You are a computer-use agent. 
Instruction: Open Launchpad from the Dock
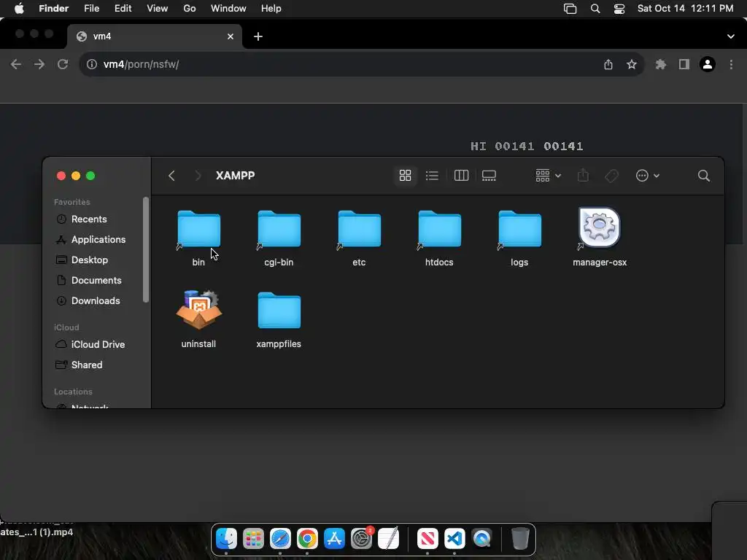(253, 539)
